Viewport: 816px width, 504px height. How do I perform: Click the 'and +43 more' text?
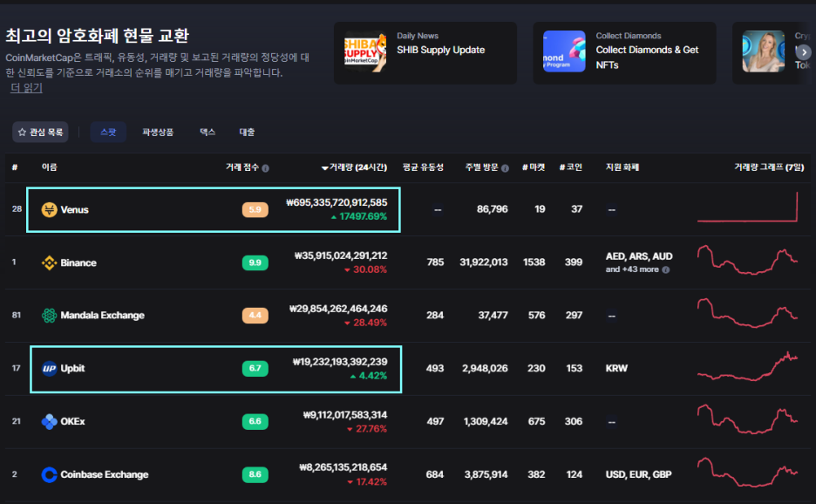click(x=632, y=269)
